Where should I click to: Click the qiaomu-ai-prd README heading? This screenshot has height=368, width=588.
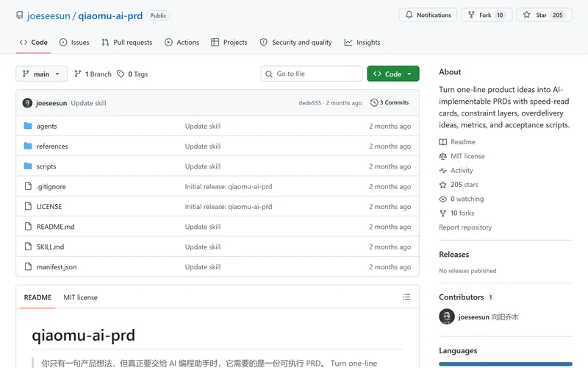[83, 336]
